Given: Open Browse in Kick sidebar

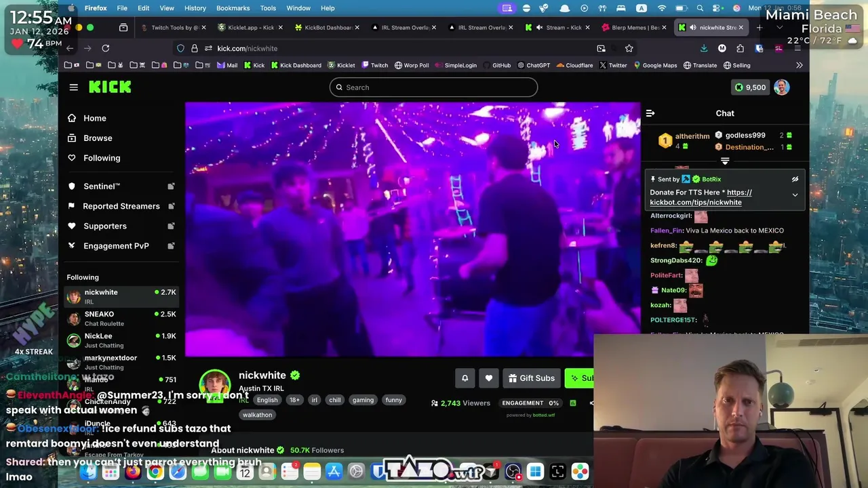Looking at the screenshot, I should click(98, 138).
